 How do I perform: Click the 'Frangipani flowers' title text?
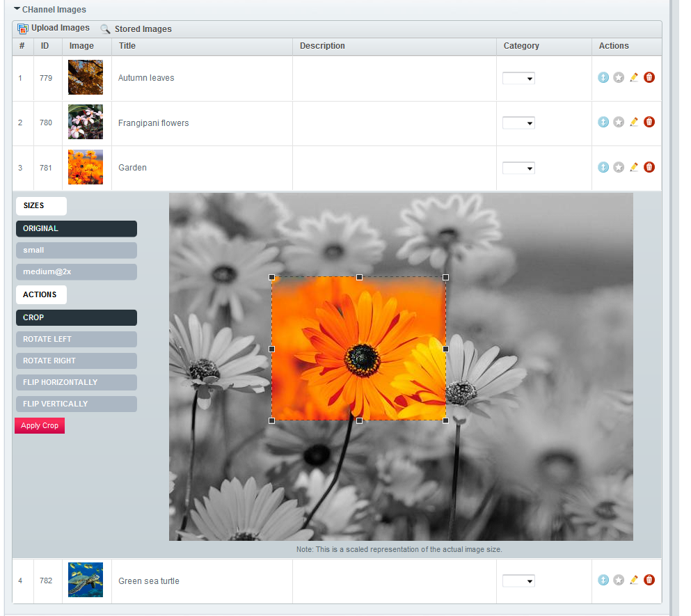click(153, 123)
